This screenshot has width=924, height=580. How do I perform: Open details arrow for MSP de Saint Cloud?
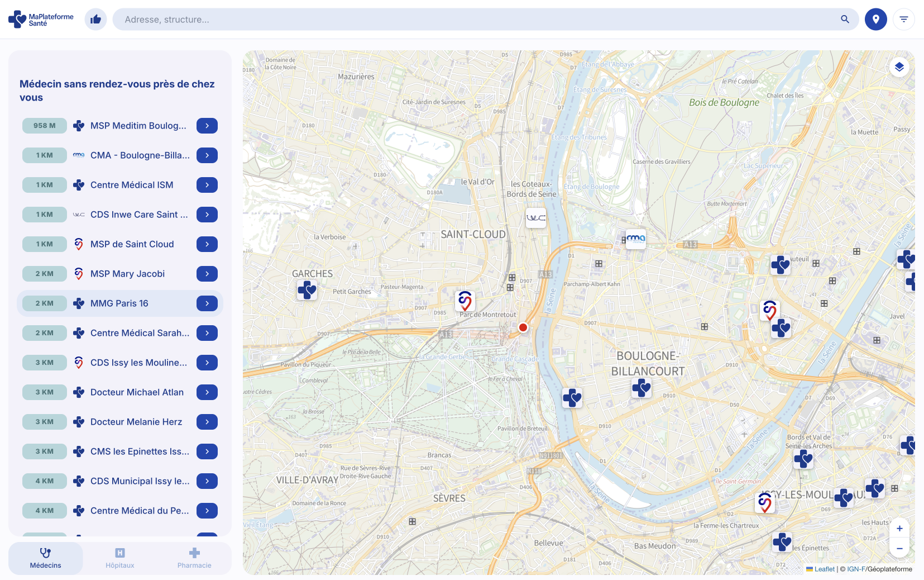(207, 244)
